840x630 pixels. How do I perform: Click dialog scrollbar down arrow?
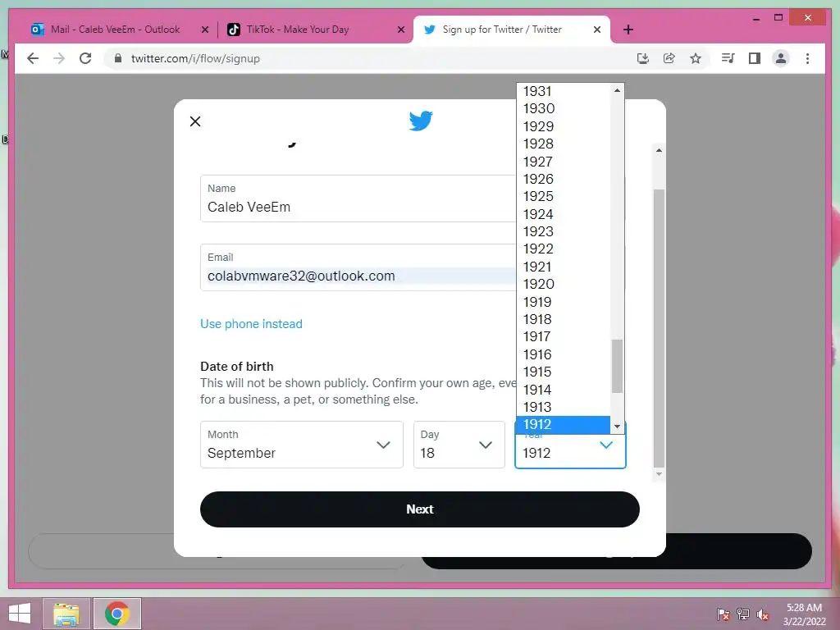click(659, 474)
